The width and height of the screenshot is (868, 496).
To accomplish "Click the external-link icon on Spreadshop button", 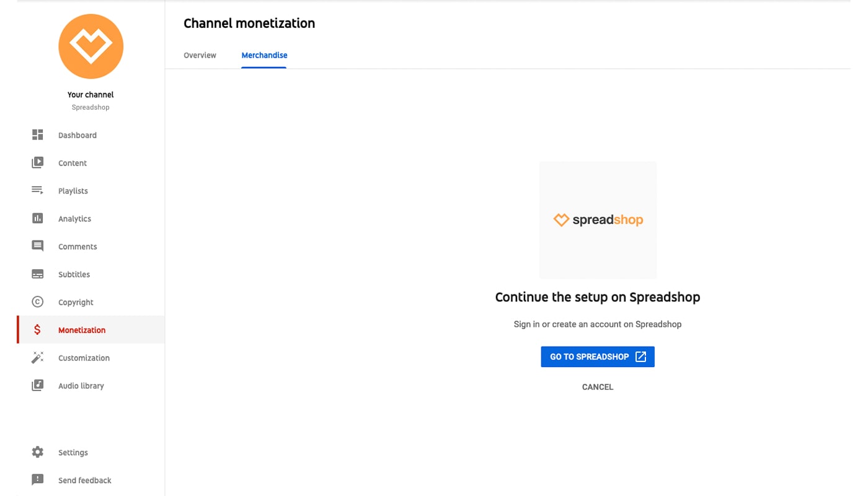I will [641, 357].
